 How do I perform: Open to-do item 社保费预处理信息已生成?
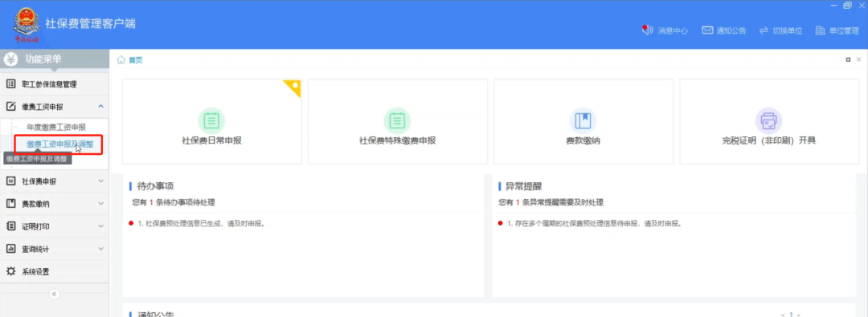click(202, 224)
